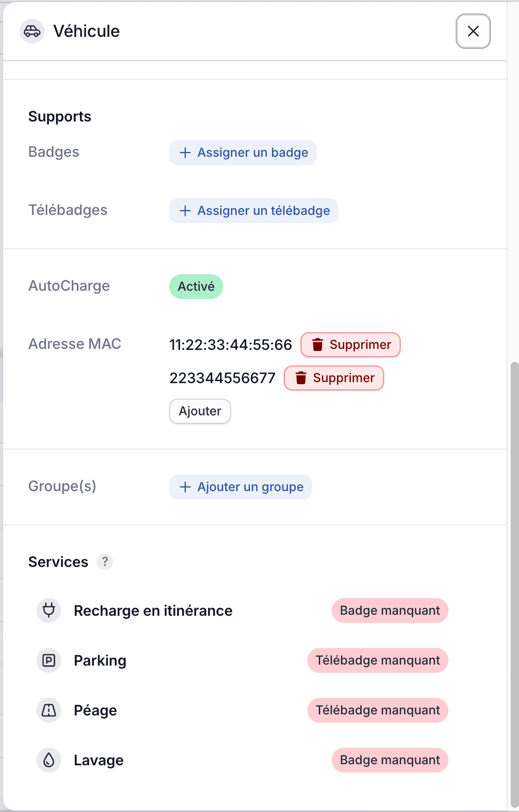
Task: Click the Lavage service label
Action: (x=99, y=760)
